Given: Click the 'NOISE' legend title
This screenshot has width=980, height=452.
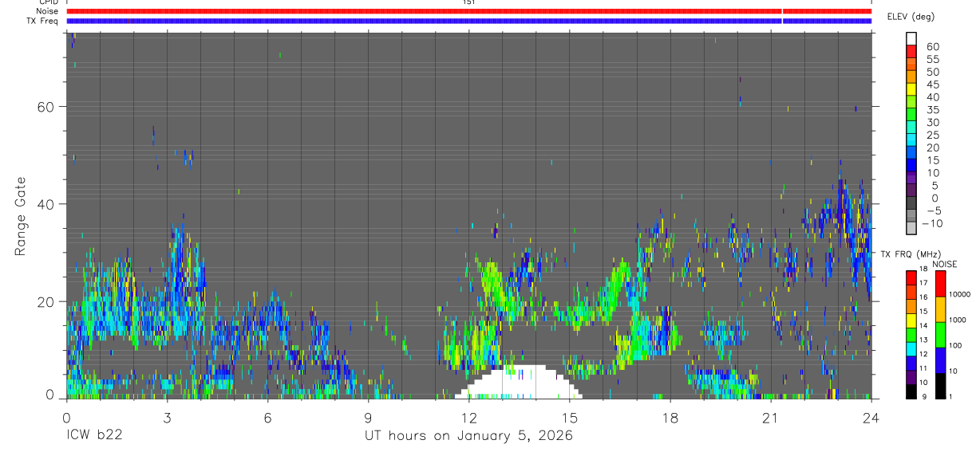Looking at the screenshot, I should click(x=944, y=264).
